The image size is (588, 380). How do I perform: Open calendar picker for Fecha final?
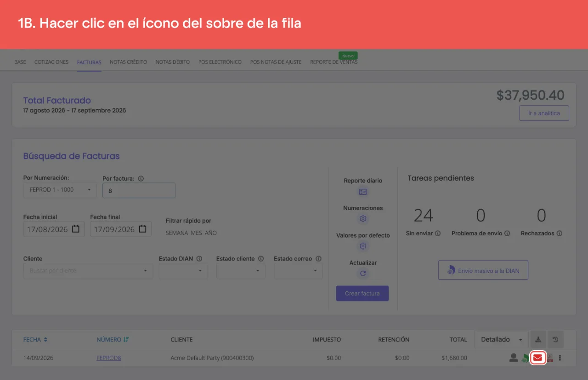click(143, 229)
